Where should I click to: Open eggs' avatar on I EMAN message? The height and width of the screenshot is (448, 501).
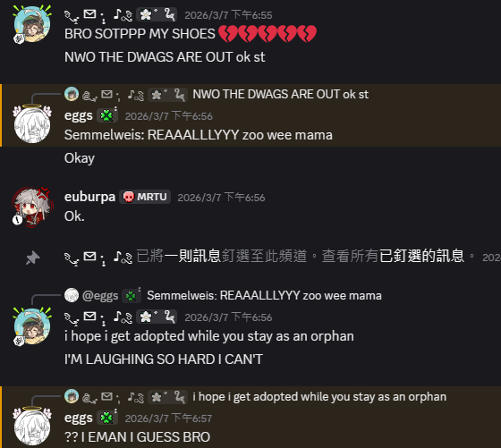coord(32,427)
